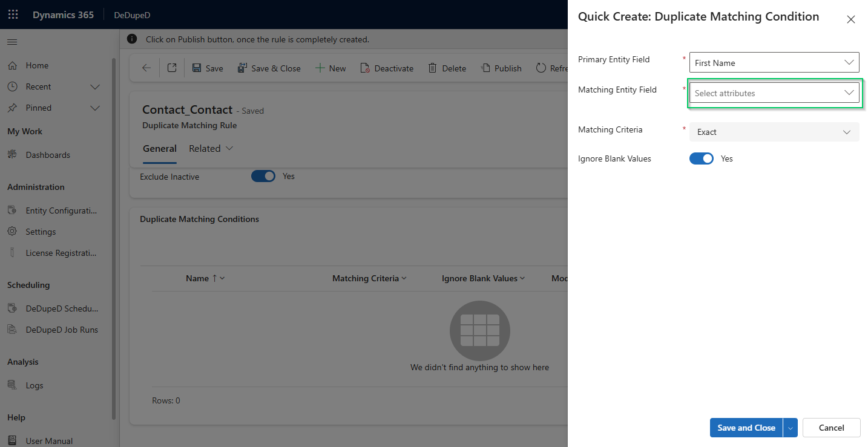Viewport: 868px width, 447px height.
Task: Toggle the Ignore Blank Values switch
Action: [702, 158]
